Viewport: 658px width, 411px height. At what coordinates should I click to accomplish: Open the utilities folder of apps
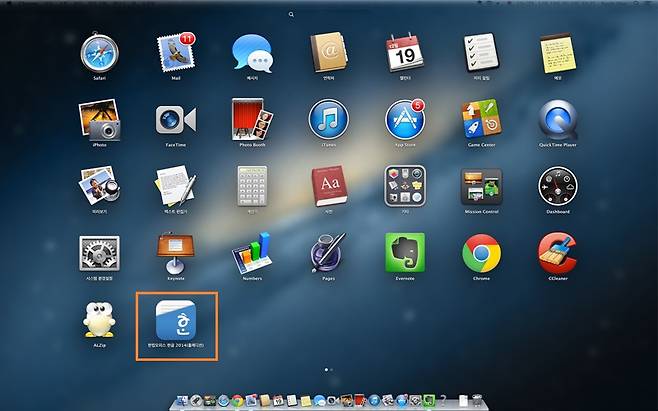point(405,187)
